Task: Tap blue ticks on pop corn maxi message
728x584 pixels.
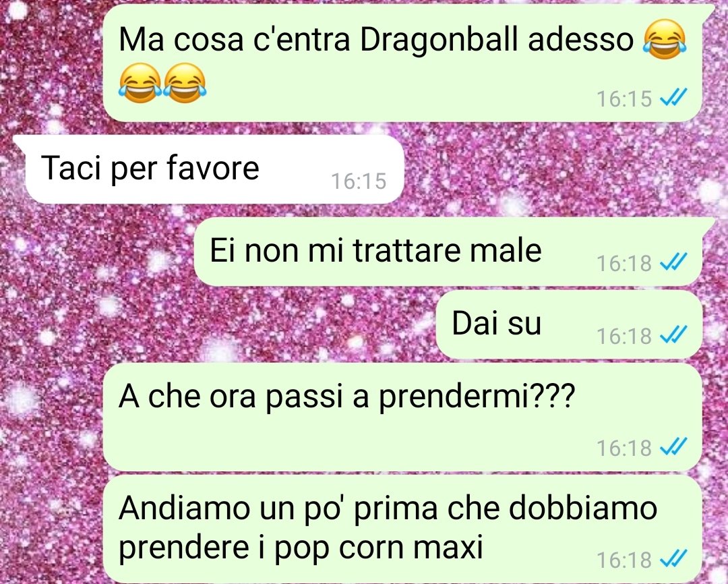Action: click(x=673, y=559)
